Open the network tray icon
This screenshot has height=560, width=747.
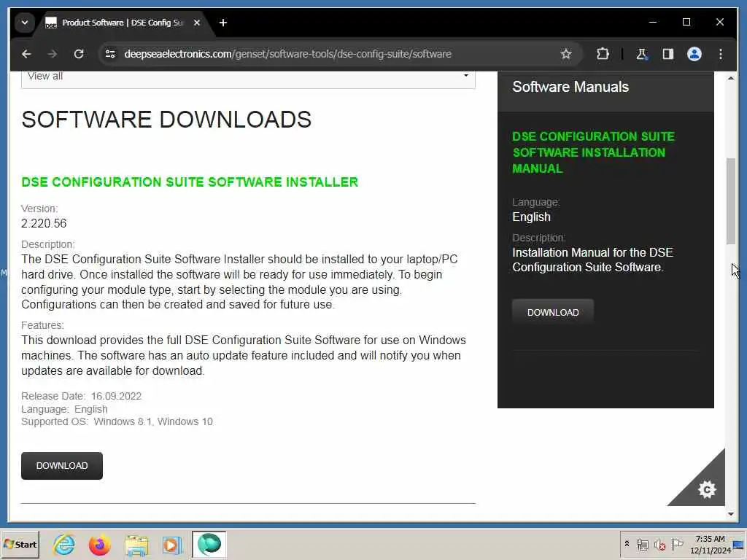pyautogui.click(x=642, y=544)
